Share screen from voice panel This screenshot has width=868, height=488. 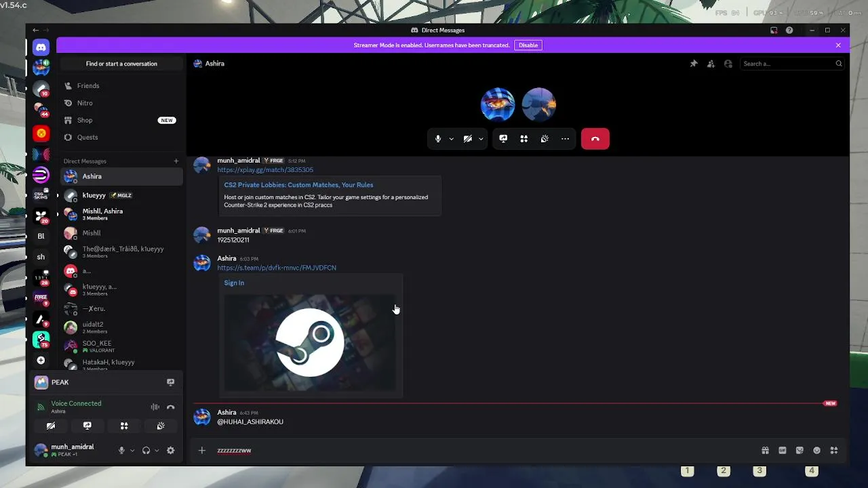coord(87,426)
